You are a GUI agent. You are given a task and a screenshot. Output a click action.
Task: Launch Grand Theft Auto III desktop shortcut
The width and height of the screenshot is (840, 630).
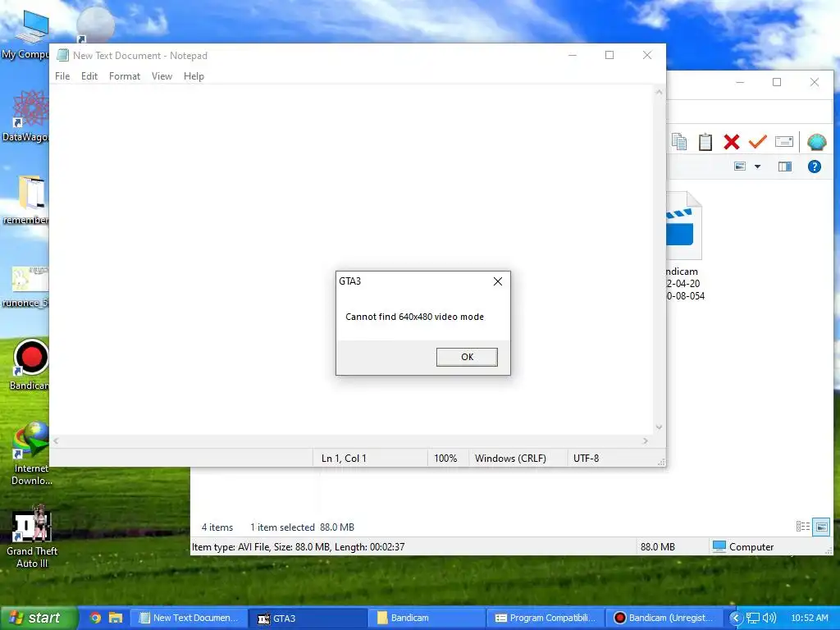coord(32,536)
